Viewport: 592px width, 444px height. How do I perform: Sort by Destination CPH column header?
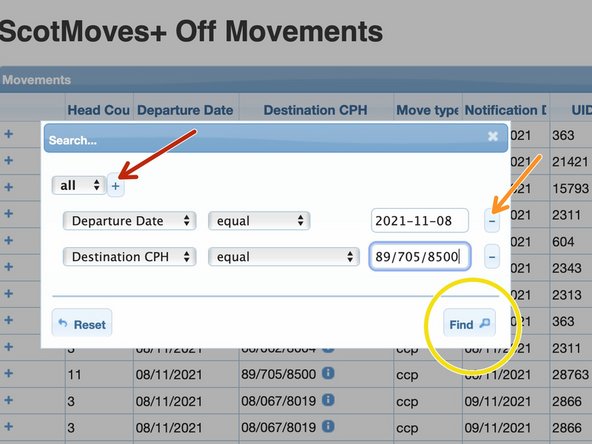pyautogui.click(x=316, y=110)
